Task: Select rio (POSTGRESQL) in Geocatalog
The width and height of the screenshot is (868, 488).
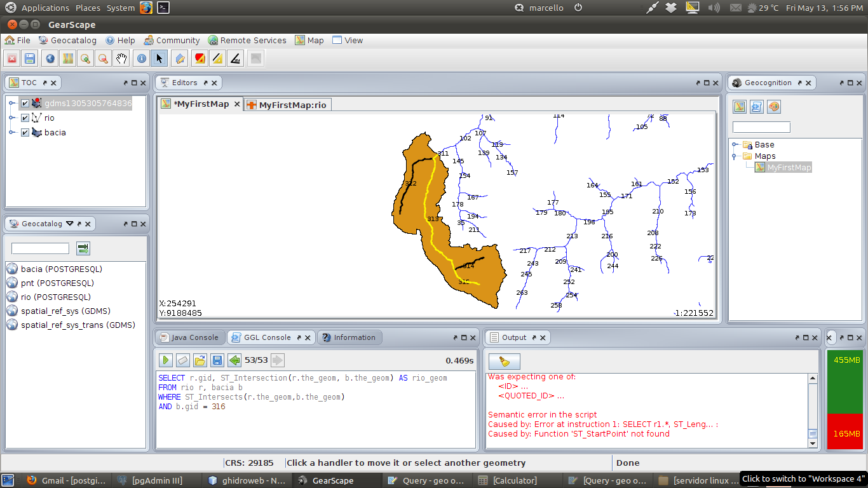Action: pyautogui.click(x=56, y=297)
